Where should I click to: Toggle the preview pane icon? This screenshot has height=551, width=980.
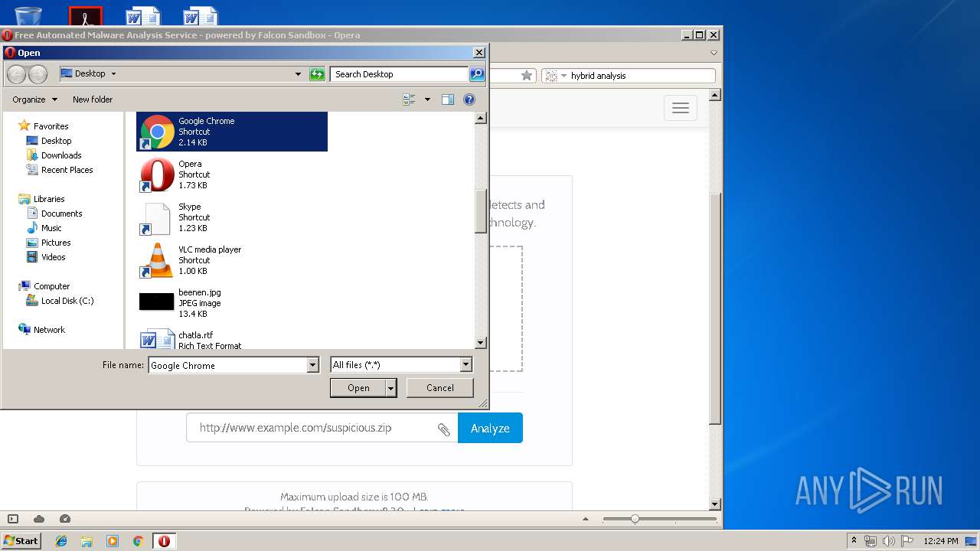pyautogui.click(x=448, y=99)
